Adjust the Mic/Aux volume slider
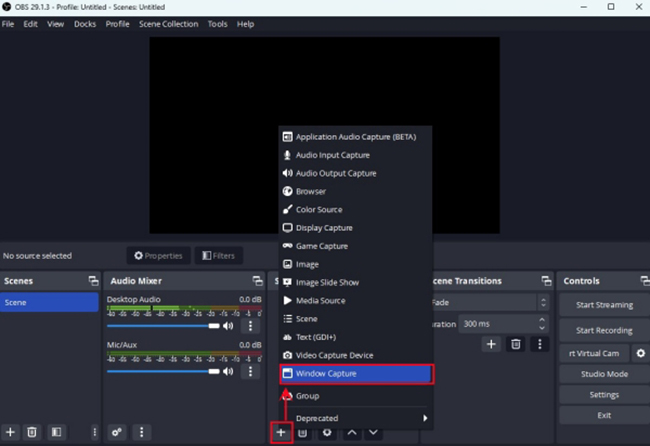Screen dimensions: 650x446 click(163, 371)
